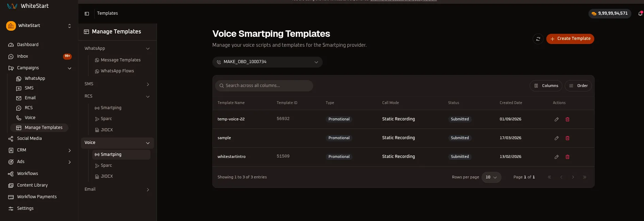Viewport: 644px width, 221px height.
Task: Select Smartping under Voice
Action: (x=121, y=154)
